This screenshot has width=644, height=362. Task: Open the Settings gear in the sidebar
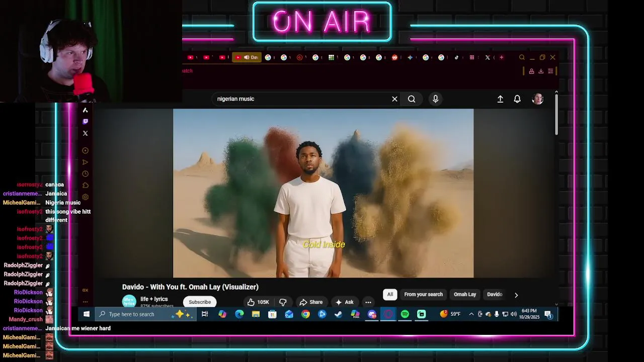[x=85, y=197]
